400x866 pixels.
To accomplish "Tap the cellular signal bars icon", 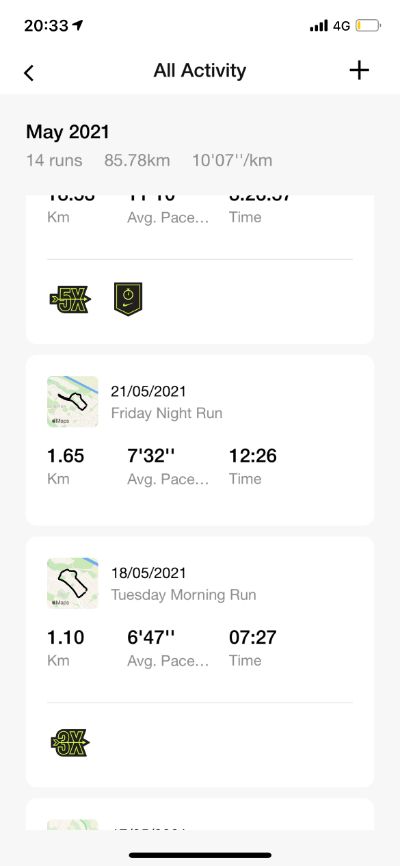I will 319,26.
